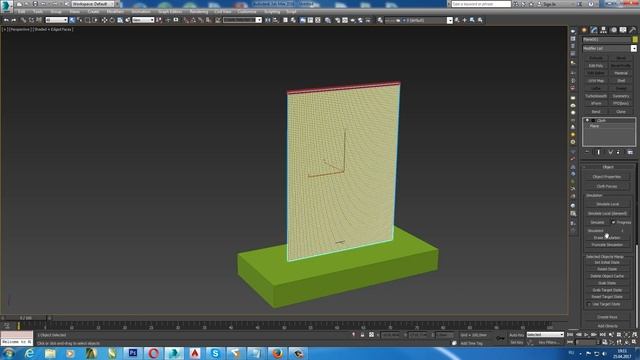Click the search keyword input field
640x360 pixels.
(481, 4)
